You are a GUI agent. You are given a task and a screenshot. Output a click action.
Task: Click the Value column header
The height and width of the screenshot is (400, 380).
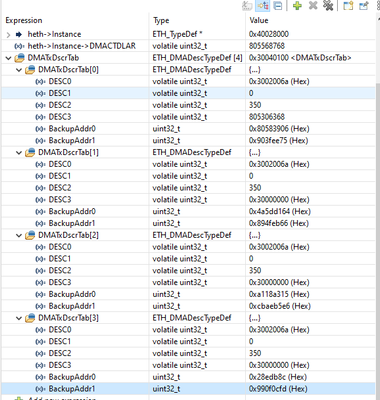(x=259, y=20)
